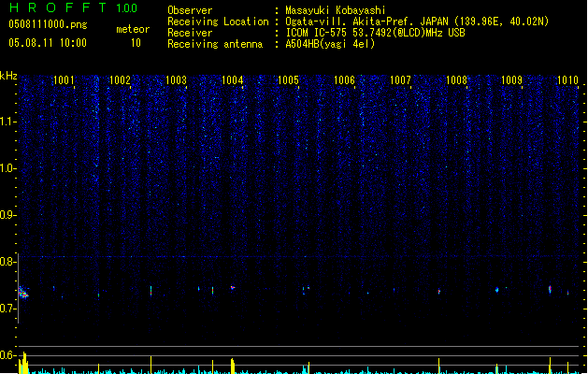Click the 0.8 kHz axis label
This screenshot has height=374, width=588.
[8, 262]
